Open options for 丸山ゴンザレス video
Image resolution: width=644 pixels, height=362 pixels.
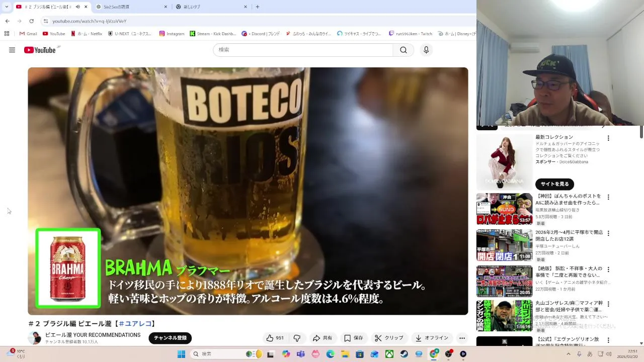608,304
